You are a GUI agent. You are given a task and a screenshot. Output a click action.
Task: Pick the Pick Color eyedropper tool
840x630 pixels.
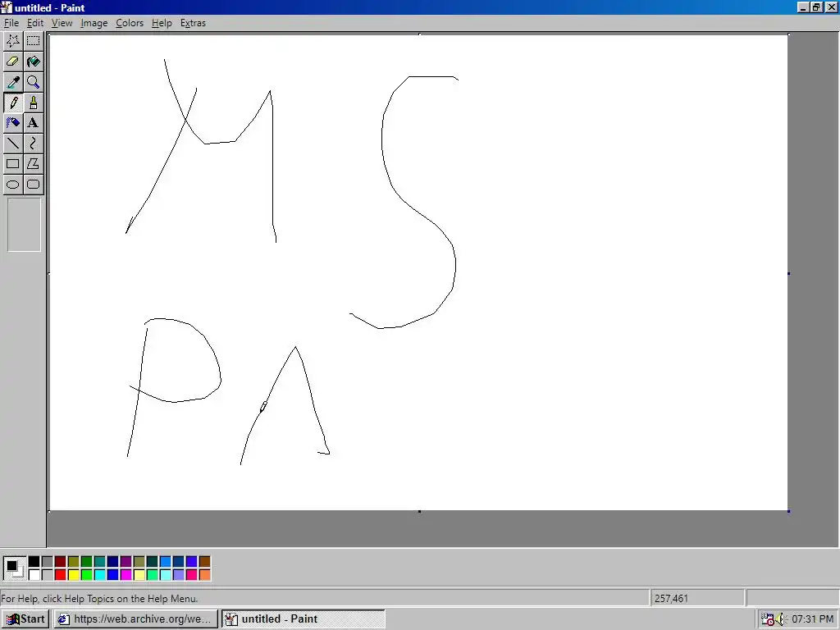click(13, 82)
